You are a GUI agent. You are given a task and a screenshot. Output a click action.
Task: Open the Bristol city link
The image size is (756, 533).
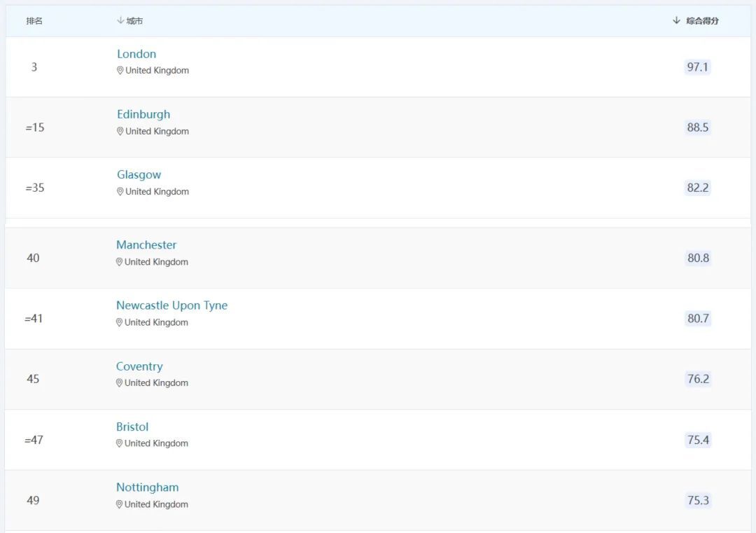[x=132, y=427]
